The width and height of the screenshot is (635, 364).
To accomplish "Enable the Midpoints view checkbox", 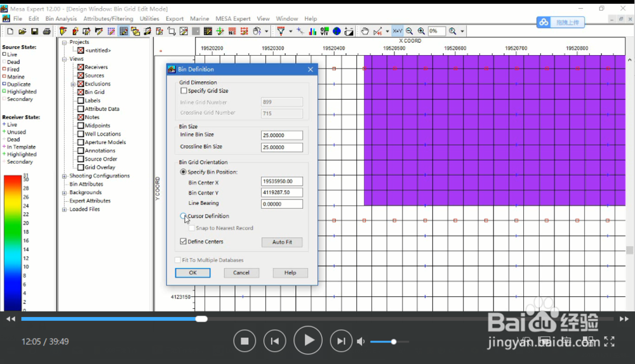I will [x=81, y=126].
